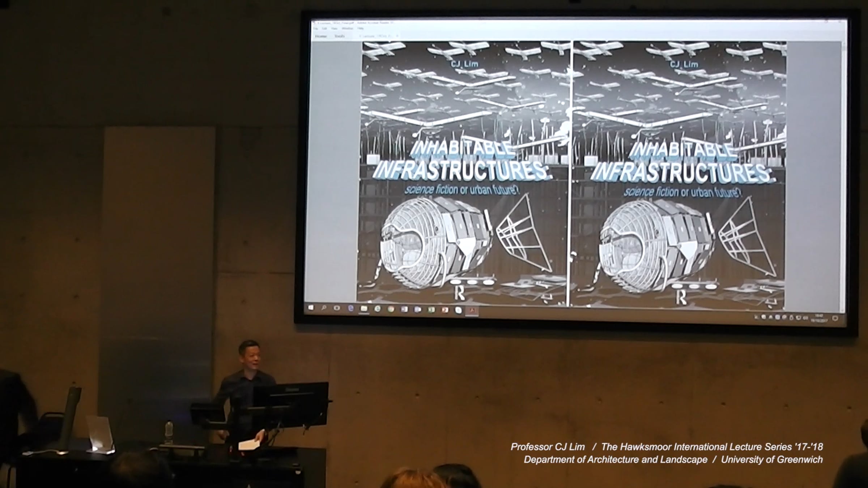Open the View menu
This screenshot has height=488, width=868.
pos(334,29)
